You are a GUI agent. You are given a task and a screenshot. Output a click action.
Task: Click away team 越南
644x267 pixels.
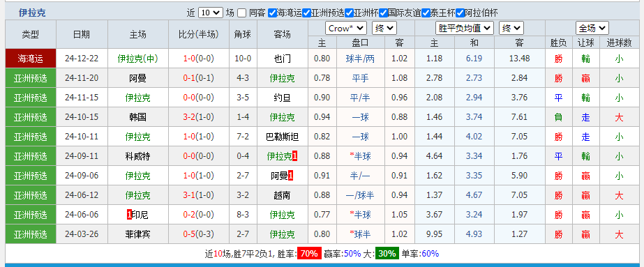[x=282, y=195]
